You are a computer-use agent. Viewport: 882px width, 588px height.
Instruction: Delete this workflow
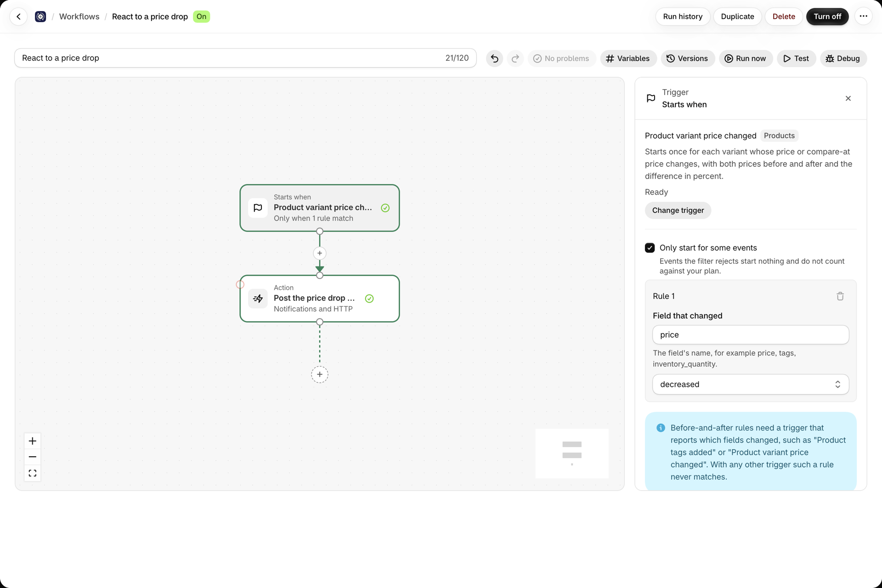tap(784, 17)
